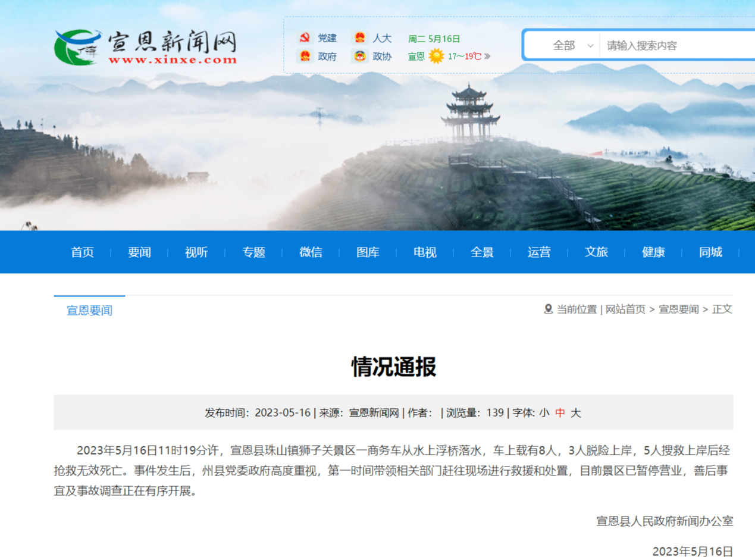755x560 pixels.
Task: Select the 宣恩要闻 section tab
Action: click(x=89, y=310)
